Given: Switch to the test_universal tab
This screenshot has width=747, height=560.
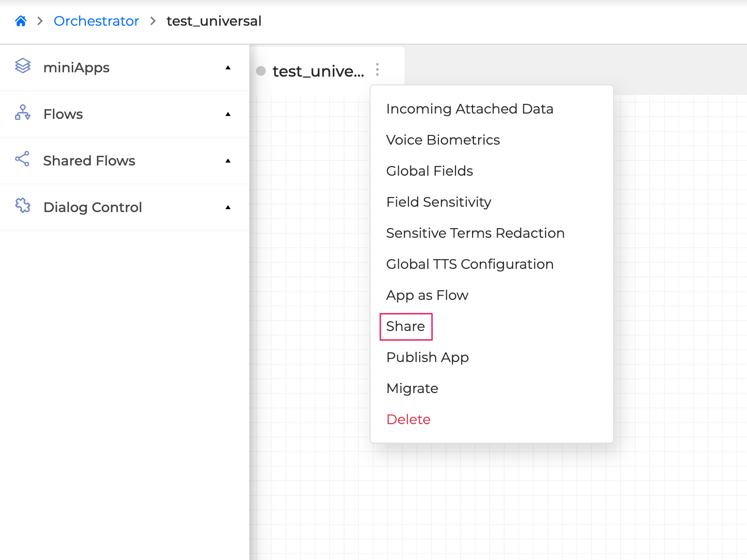Looking at the screenshot, I should pyautogui.click(x=318, y=71).
